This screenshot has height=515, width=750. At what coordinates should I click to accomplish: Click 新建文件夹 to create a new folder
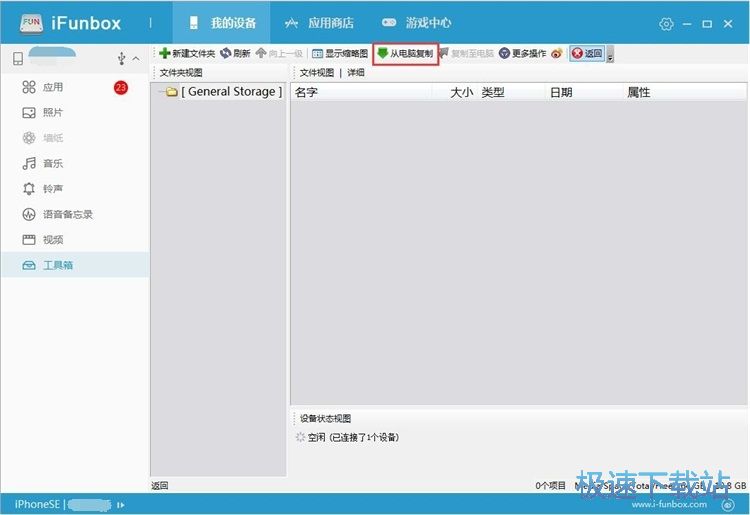187,53
